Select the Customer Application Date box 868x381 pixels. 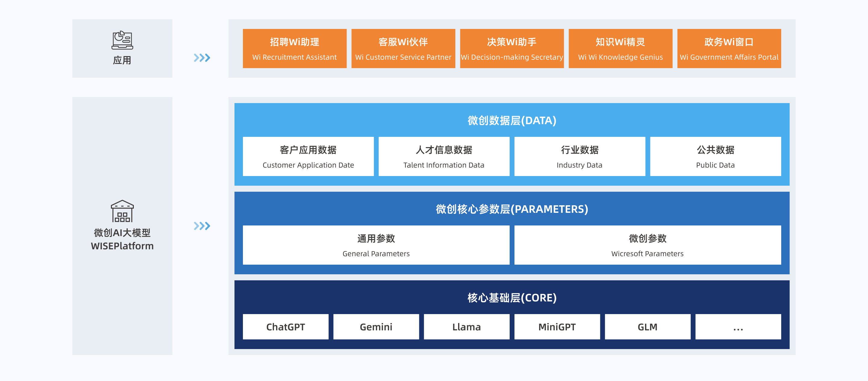pyautogui.click(x=308, y=156)
